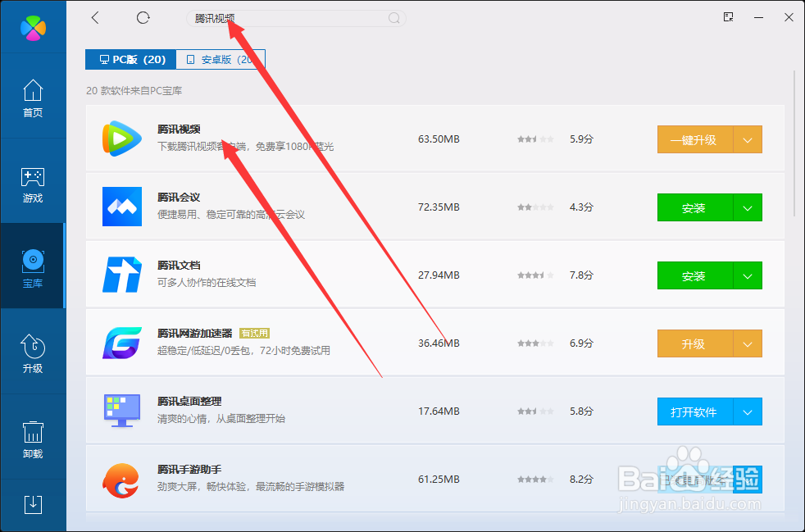Click the star rating of 腾讯视频
Image resolution: width=805 pixels, height=532 pixels.
pyautogui.click(x=535, y=139)
